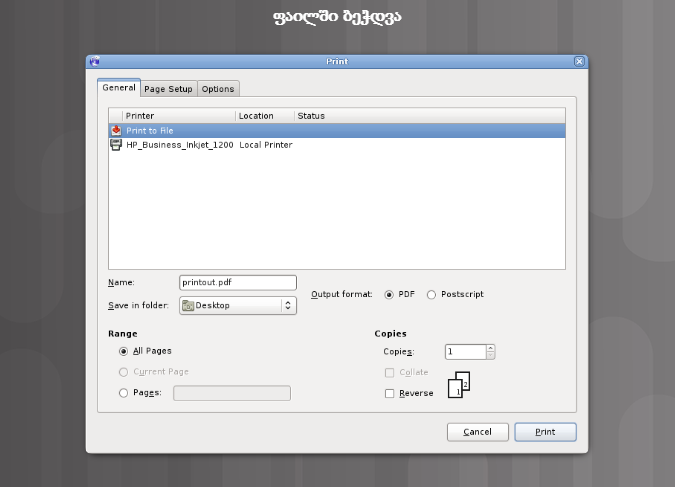
Task: Click the Location column header
Action: click(264, 116)
